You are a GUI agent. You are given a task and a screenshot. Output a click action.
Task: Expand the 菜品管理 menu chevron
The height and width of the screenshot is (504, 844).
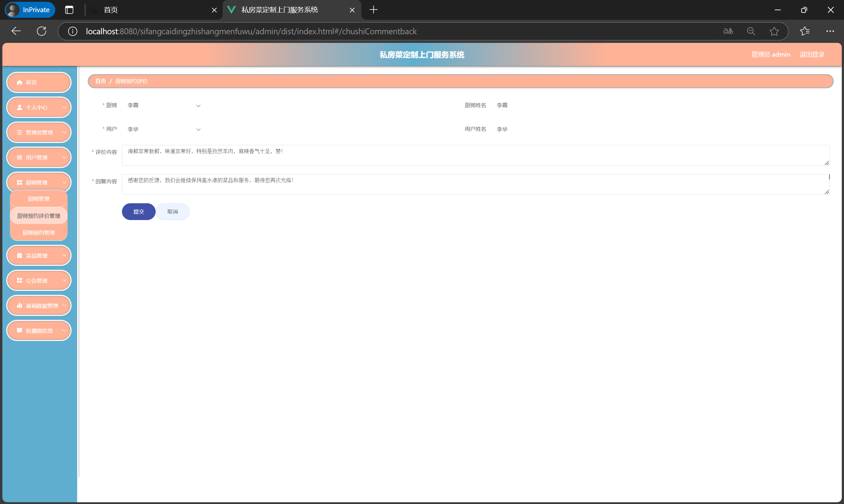(x=64, y=255)
